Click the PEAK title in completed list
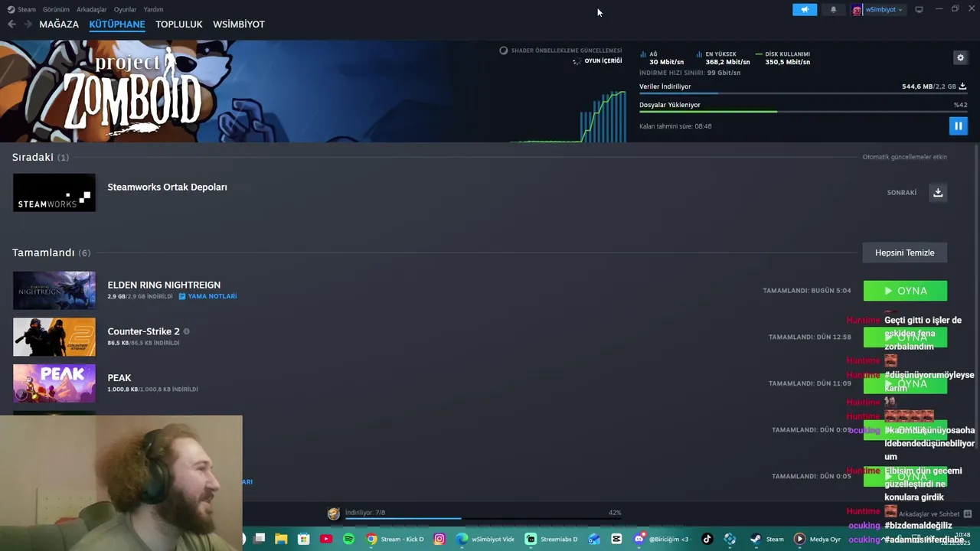This screenshot has height=551, width=980. tap(119, 378)
